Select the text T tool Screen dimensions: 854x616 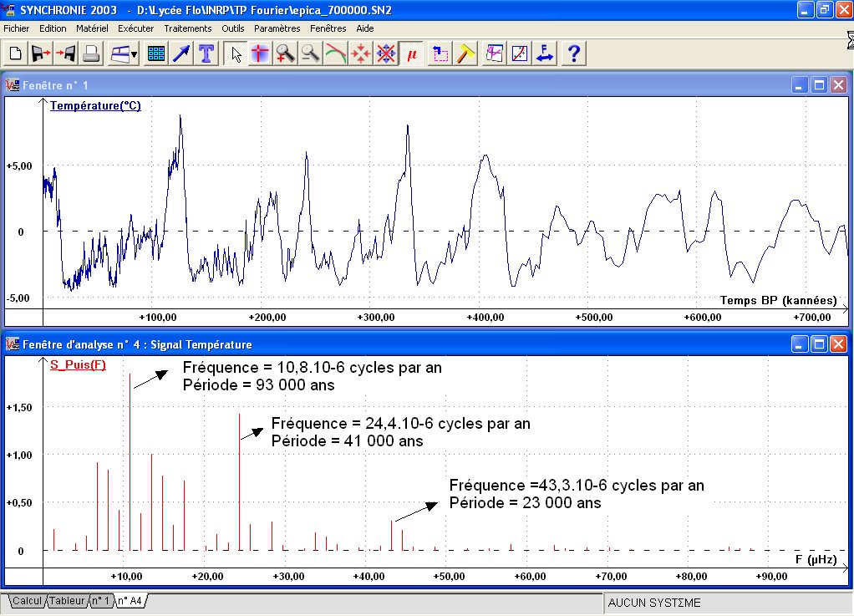click(x=206, y=53)
